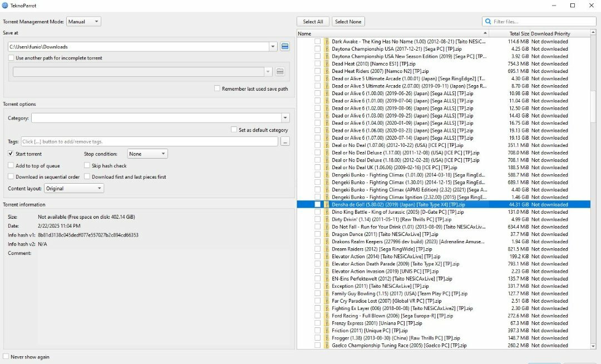Check 'Download first and last pieces first'
Viewport: 601px width, 364px height.
tap(87, 176)
